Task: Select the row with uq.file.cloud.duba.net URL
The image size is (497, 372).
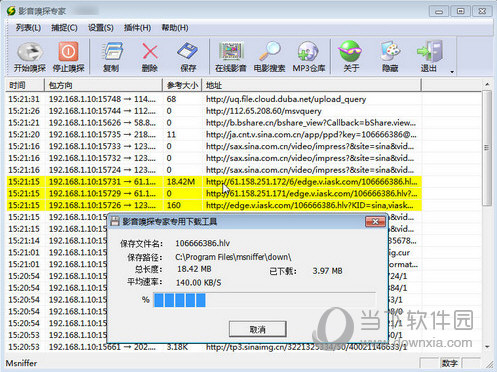Action: coord(214,99)
